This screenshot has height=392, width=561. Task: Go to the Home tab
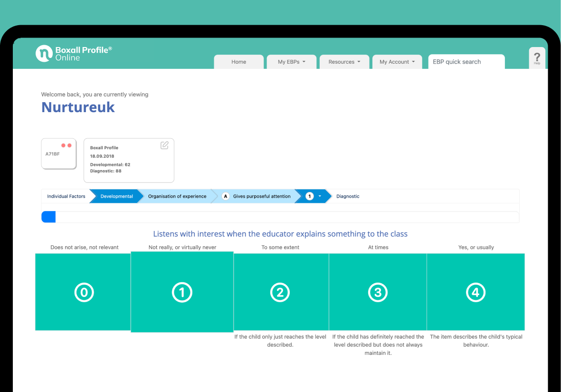[238, 62]
